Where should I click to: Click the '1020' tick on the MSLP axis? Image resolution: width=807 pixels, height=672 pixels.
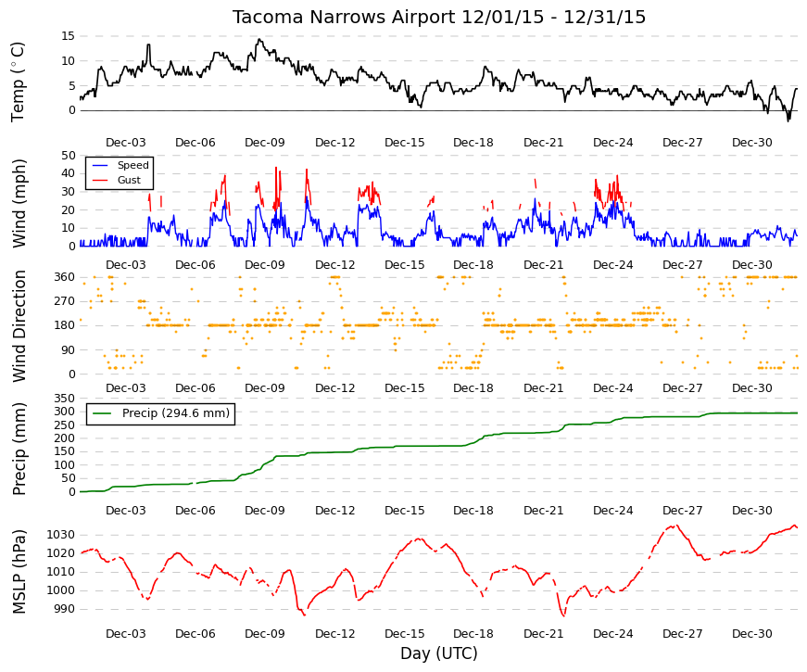61,553
